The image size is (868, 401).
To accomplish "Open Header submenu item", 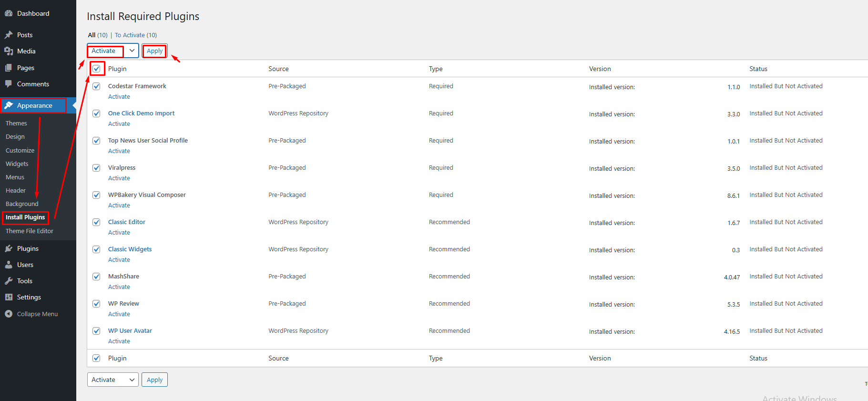I will (x=16, y=190).
